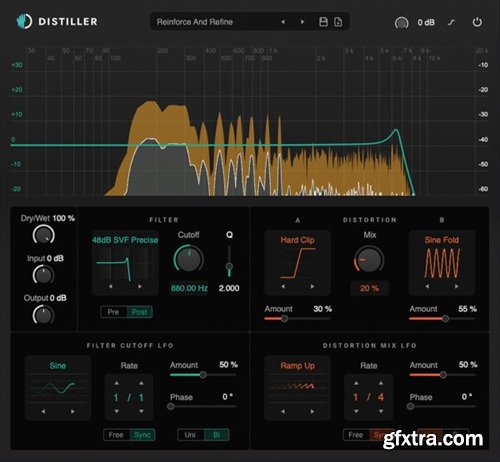Screen dimensions: 500x462
Task: Click the Distiller logo icon
Action: click(x=24, y=21)
